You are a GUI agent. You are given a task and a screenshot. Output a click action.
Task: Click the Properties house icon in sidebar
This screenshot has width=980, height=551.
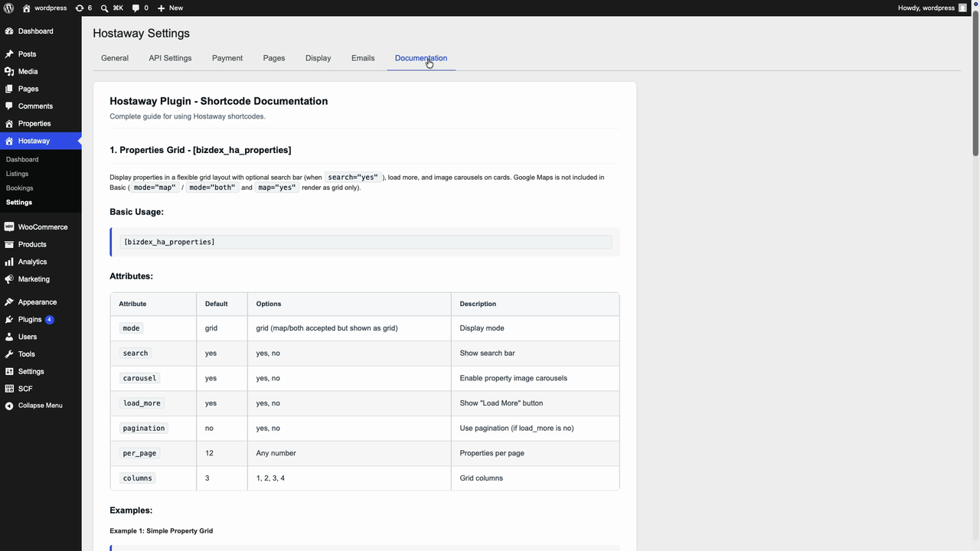(9, 123)
